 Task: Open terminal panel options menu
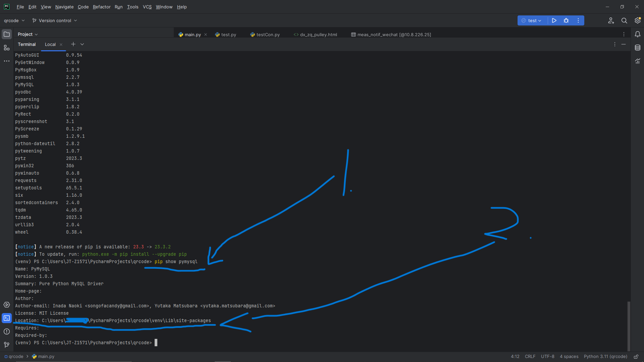point(615,44)
